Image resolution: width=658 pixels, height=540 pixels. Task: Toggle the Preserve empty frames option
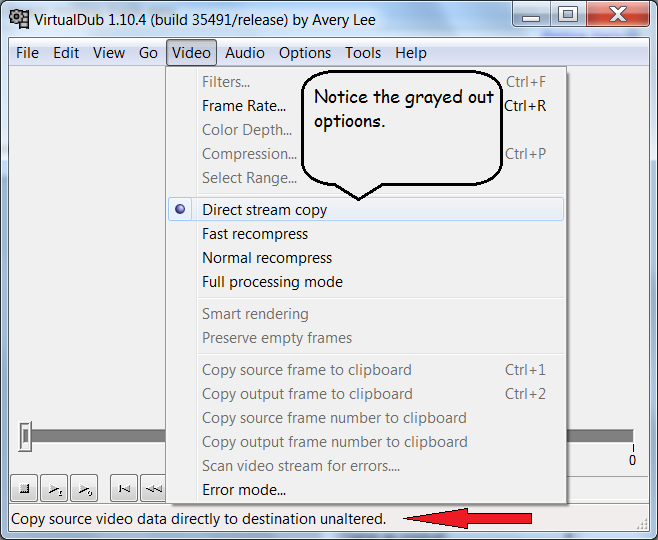coord(366,338)
